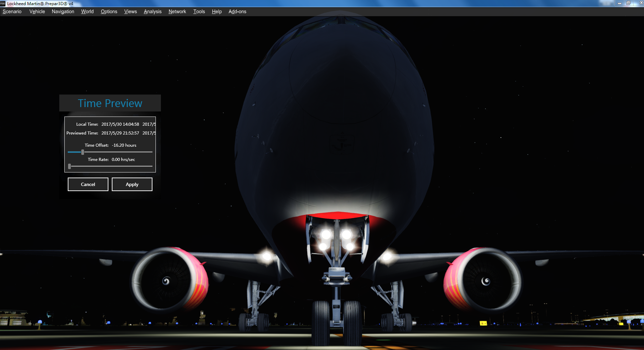Open the Views menu

click(130, 12)
